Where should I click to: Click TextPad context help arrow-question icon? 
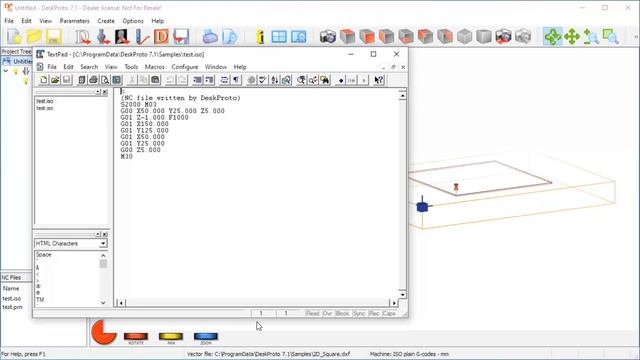pyautogui.click(x=379, y=80)
